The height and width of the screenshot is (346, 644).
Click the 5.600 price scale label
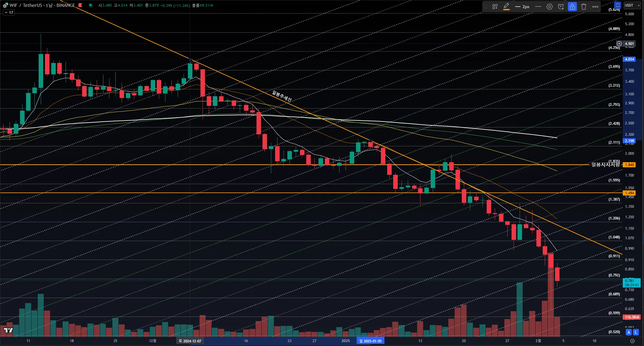click(x=629, y=14)
